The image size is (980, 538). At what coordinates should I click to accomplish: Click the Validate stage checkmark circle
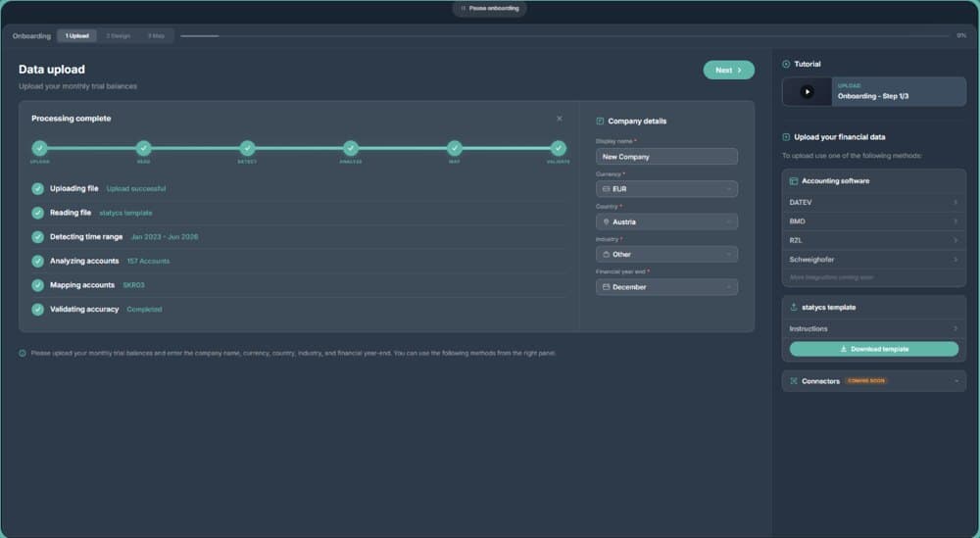point(559,148)
